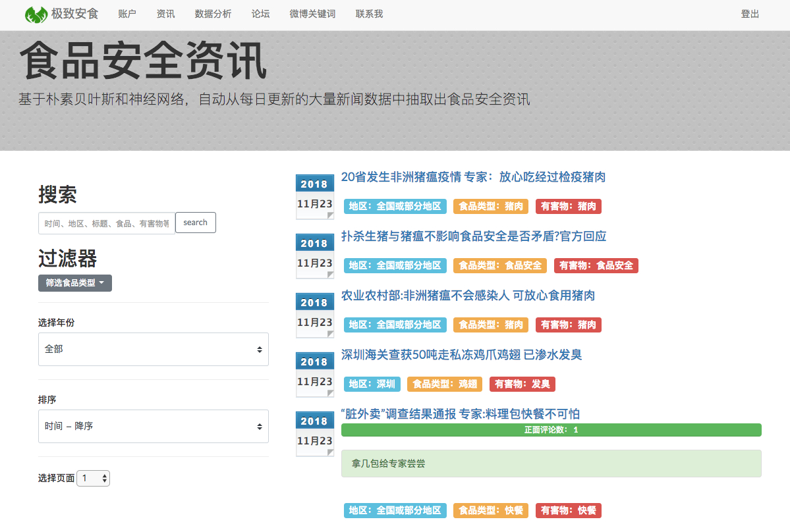790x532 pixels.
Task: Click 食品类型：猪肉 tag under 农业农村部 article
Action: tap(491, 325)
